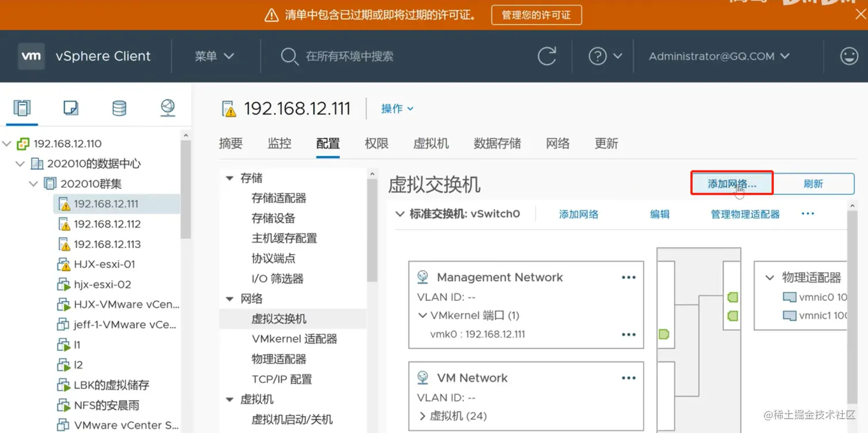Open the Storage view icon

pos(119,108)
